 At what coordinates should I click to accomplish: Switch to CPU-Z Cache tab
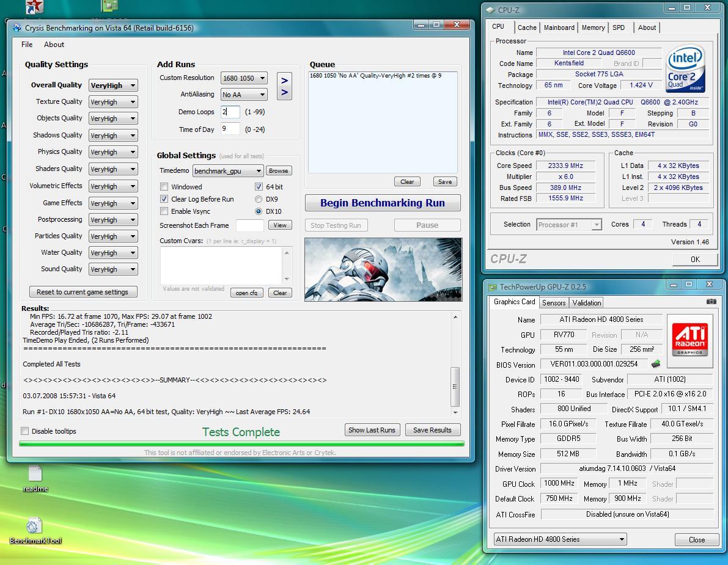point(527,27)
